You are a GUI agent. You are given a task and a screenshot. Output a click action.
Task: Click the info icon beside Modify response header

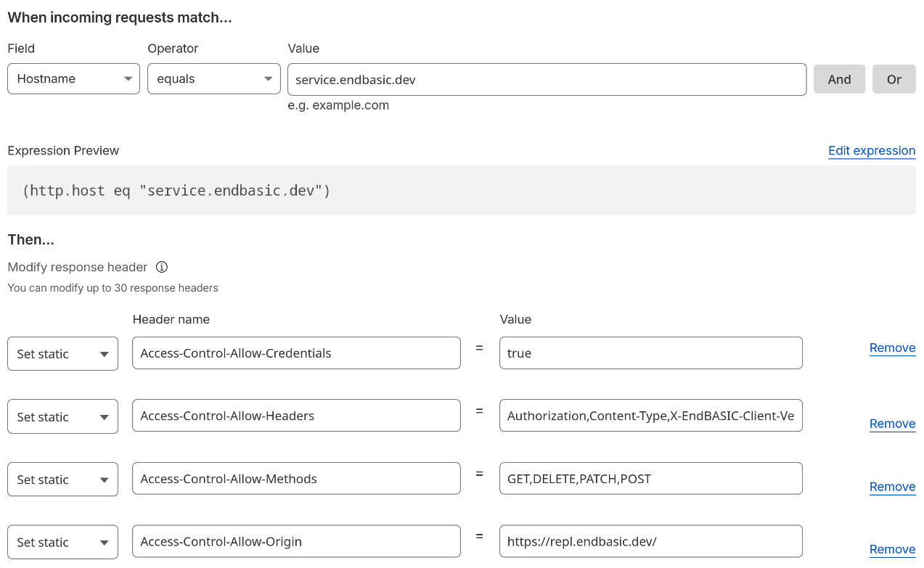click(x=162, y=267)
